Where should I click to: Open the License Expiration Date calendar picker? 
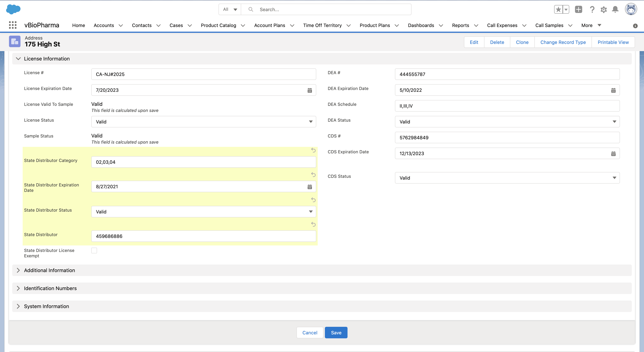(x=309, y=90)
